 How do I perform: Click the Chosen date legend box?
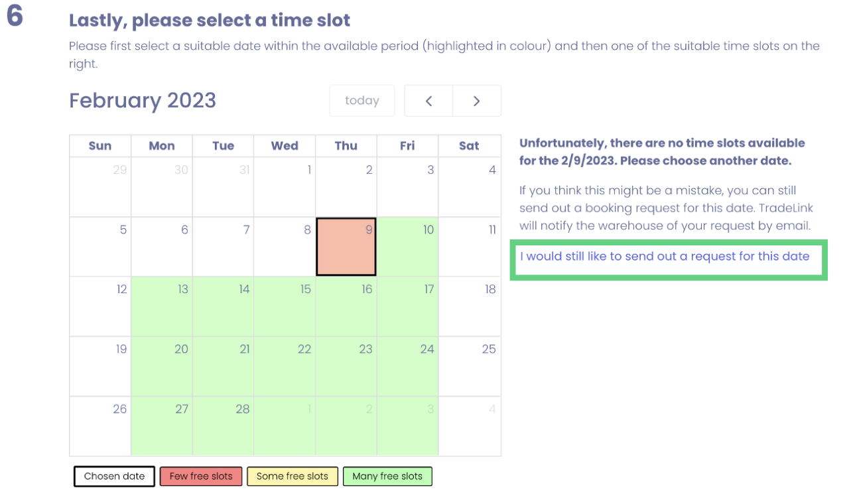coord(114,476)
